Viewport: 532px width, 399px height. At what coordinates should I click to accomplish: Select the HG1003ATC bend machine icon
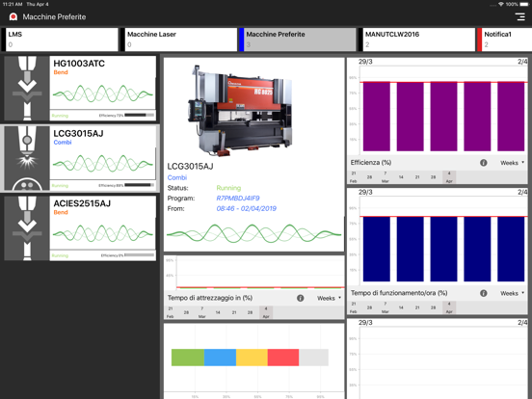click(27, 89)
